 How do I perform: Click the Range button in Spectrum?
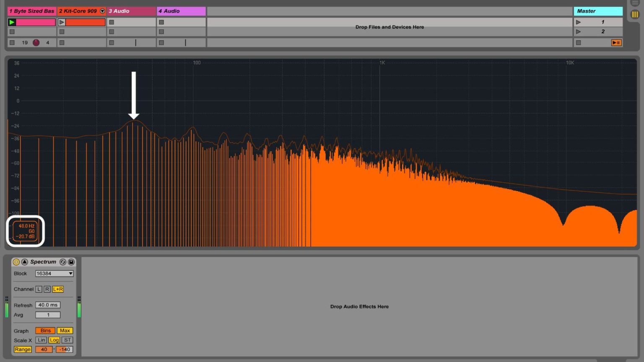(x=23, y=349)
